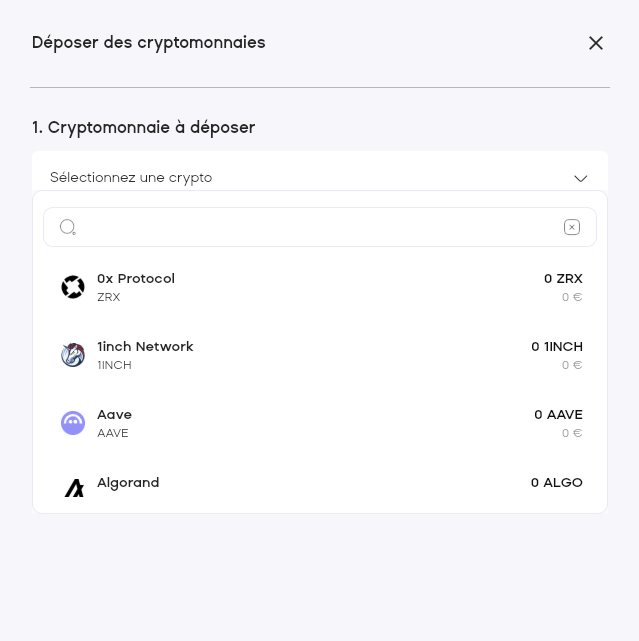Click the 0 1INCH balance amount
The width and height of the screenshot is (639, 641).
[557, 347]
